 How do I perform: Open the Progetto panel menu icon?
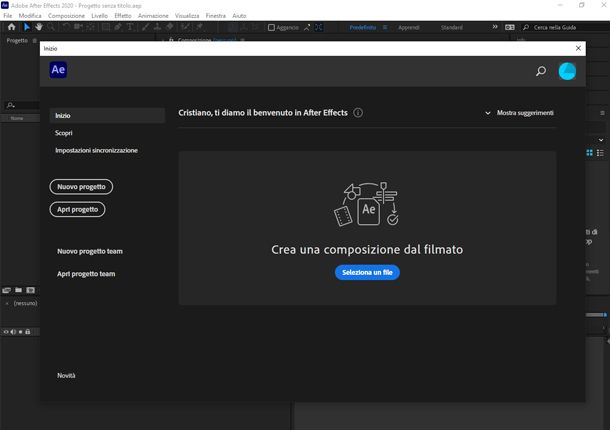[34, 40]
